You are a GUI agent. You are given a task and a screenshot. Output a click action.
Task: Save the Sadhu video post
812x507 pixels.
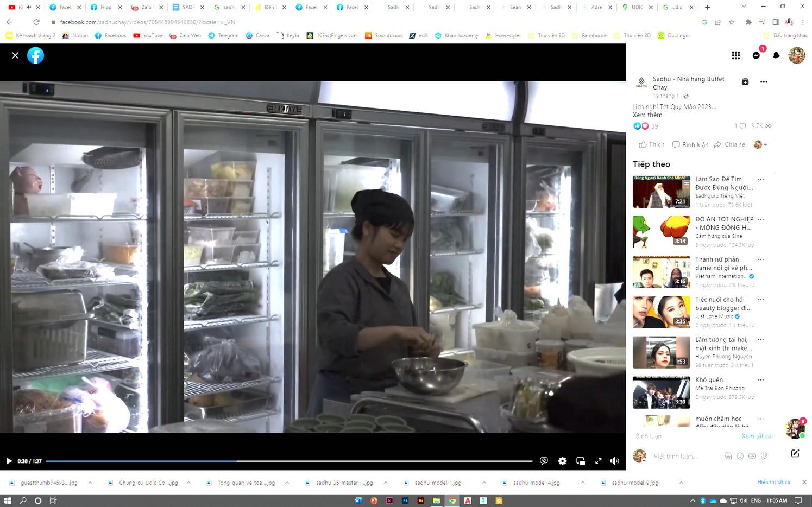pos(745,81)
